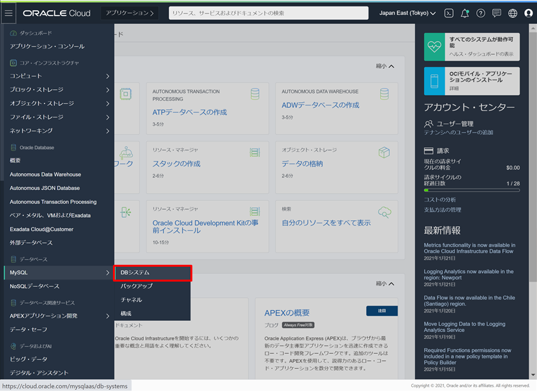
Task: Open the notifications bell icon
Action: point(465,13)
